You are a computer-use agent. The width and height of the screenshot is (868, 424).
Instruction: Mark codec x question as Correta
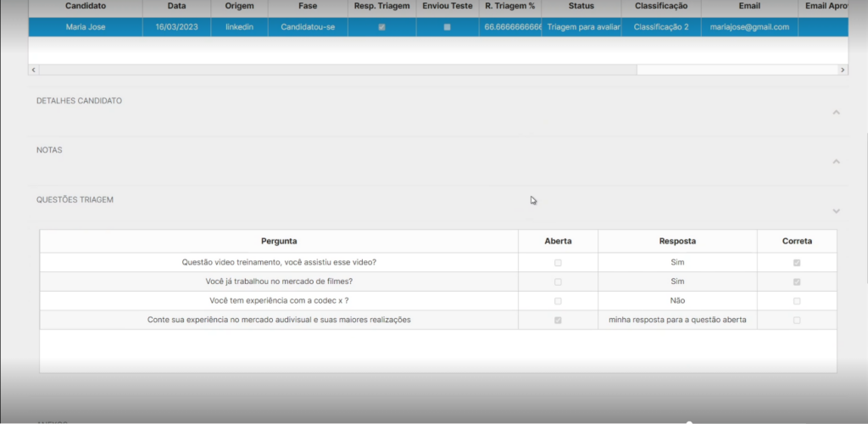797,301
